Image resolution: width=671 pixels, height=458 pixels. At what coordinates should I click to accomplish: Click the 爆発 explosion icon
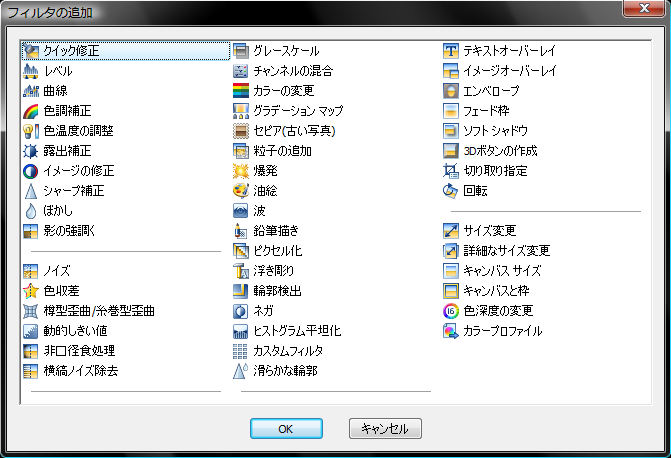(x=240, y=171)
